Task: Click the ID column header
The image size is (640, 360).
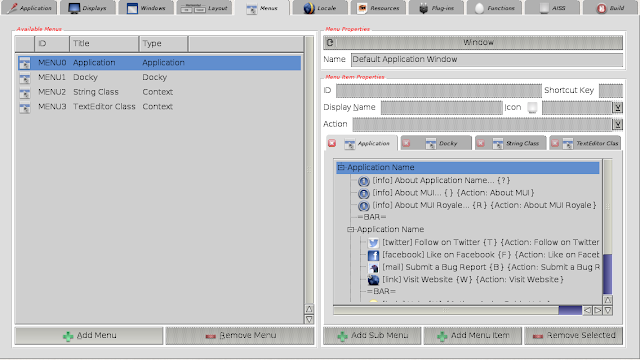Action: tap(52, 44)
